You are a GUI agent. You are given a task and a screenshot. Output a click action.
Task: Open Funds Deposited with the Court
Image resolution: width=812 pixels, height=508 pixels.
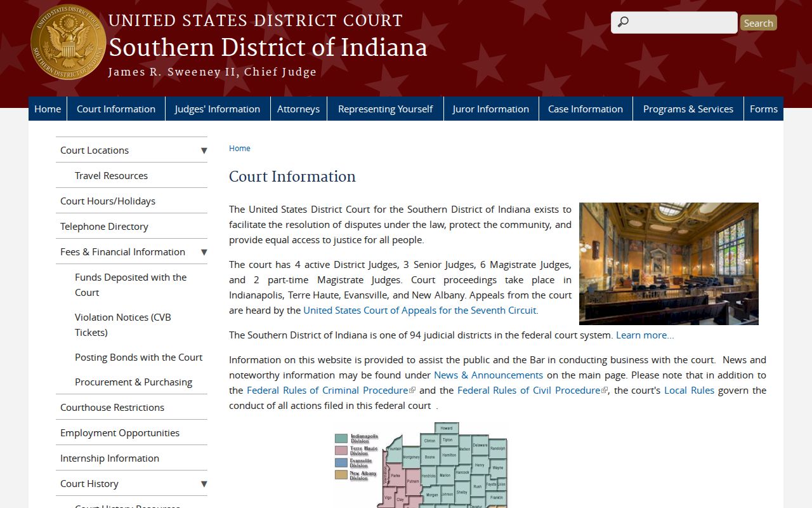[x=131, y=284]
